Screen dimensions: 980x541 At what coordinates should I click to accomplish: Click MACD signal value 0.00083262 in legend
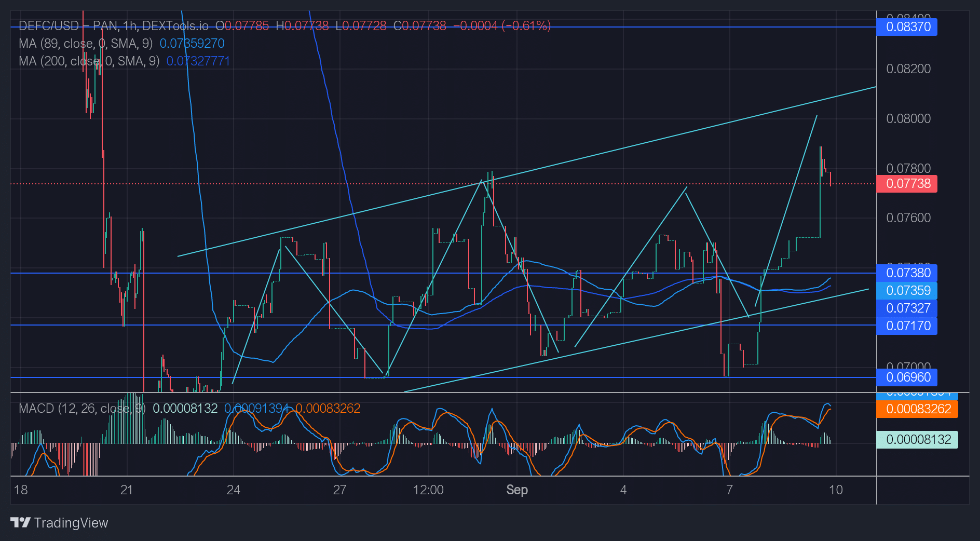click(328, 408)
